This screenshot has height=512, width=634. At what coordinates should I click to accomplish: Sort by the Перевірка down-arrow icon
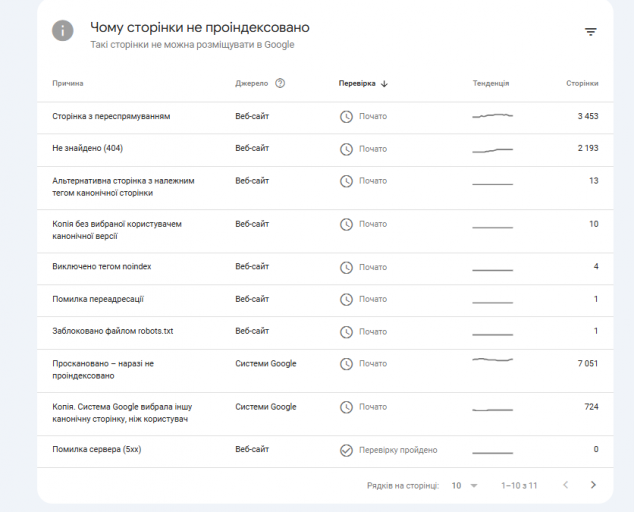[384, 84]
